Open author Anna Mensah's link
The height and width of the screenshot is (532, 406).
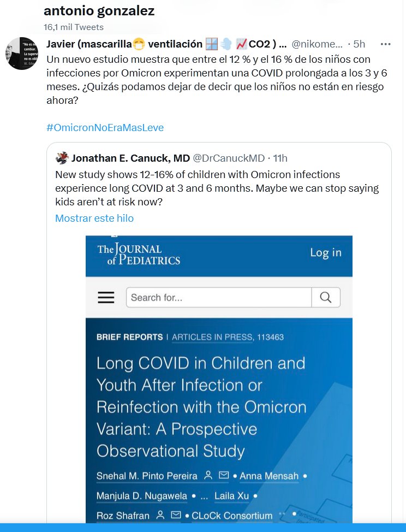coord(269,476)
